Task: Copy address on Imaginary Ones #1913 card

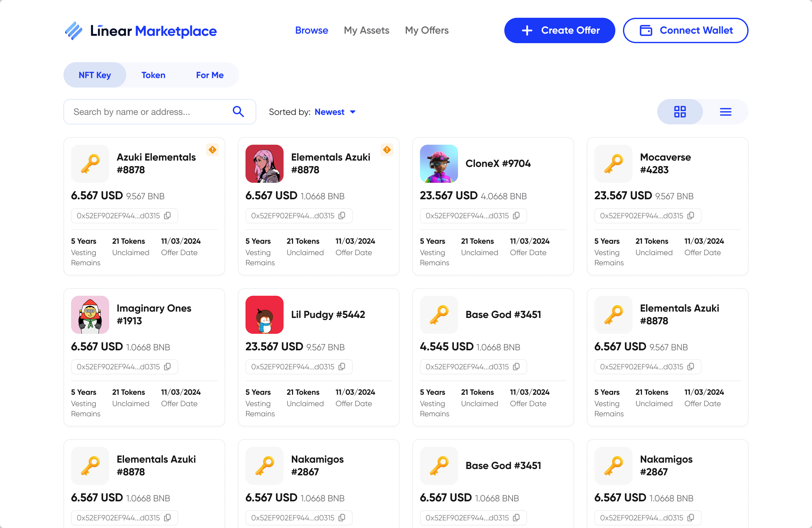Action: point(167,366)
